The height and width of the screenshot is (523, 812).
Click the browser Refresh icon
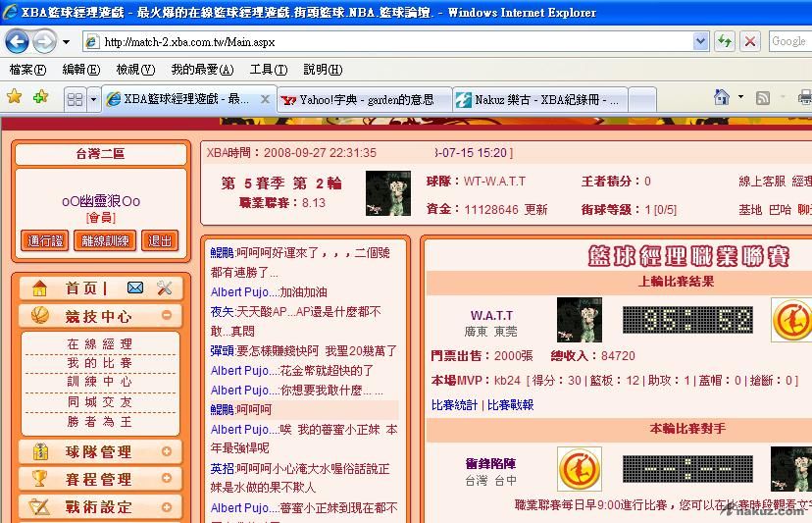(x=725, y=41)
